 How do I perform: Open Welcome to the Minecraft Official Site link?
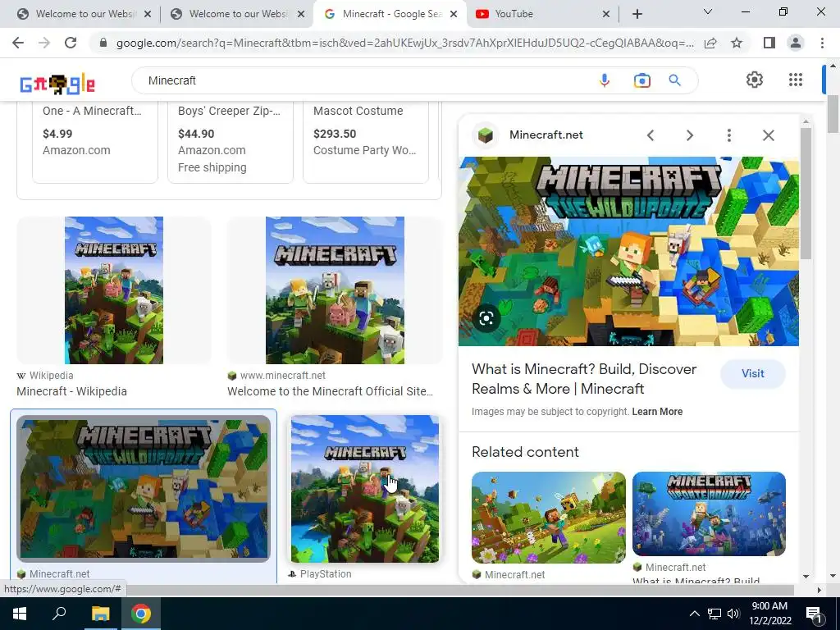tap(330, 391)
